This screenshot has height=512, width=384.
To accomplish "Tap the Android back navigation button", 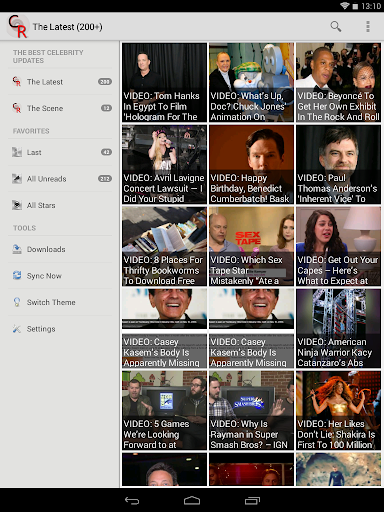I will coord(132,500).
